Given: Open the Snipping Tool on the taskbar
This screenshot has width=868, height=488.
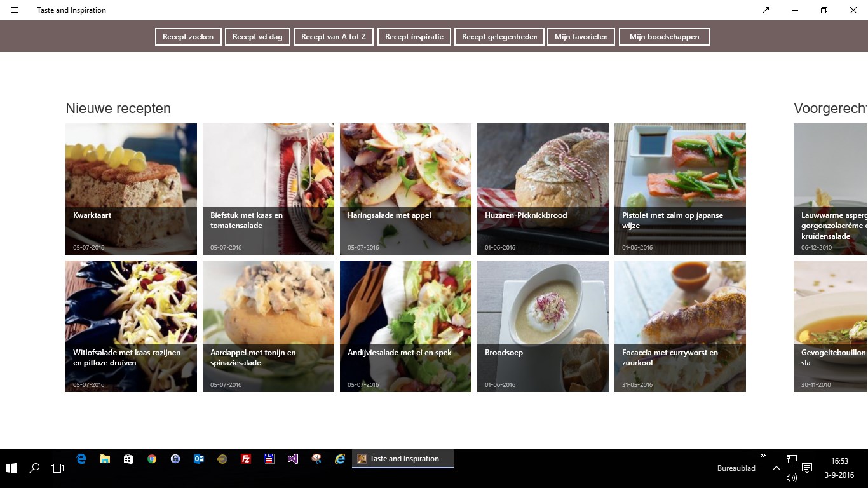Looking at the screenshot, I should click(316, 459).
